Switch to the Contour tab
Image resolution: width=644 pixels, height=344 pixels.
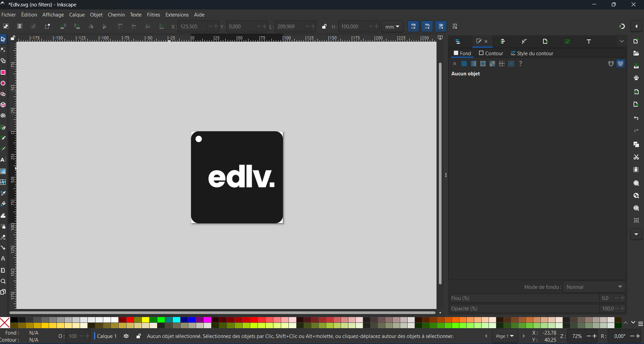point(491,53)
